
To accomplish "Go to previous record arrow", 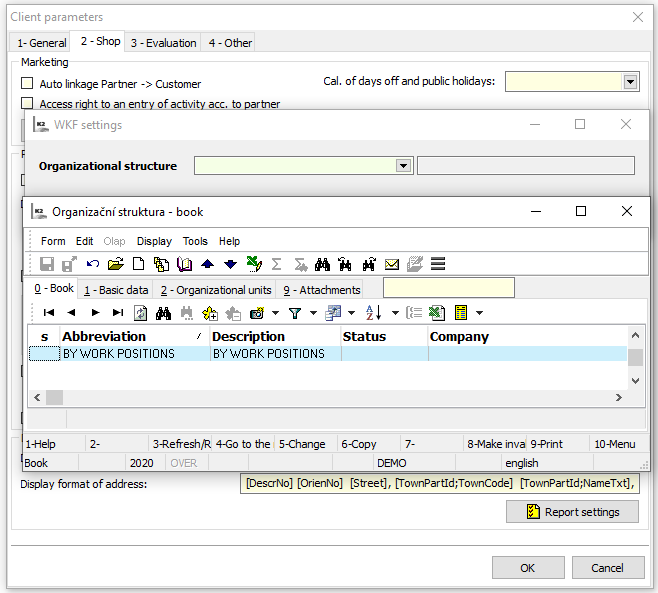I will click(71, 313).
